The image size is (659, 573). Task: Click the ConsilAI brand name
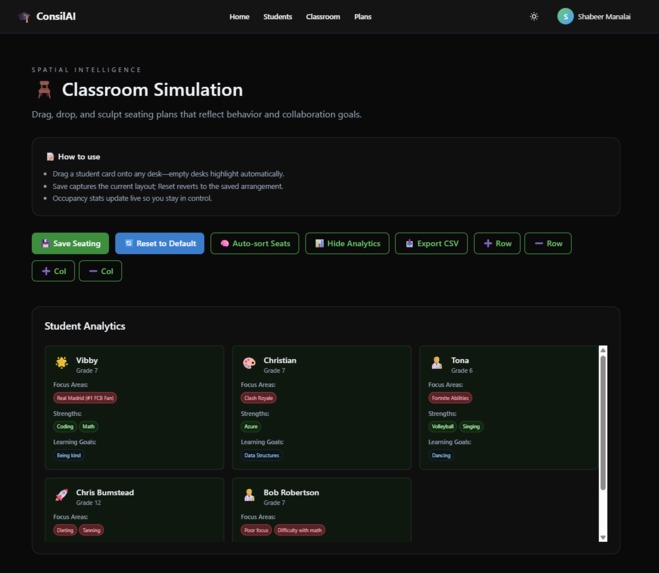pyautogui.click(x=56, y=16)
